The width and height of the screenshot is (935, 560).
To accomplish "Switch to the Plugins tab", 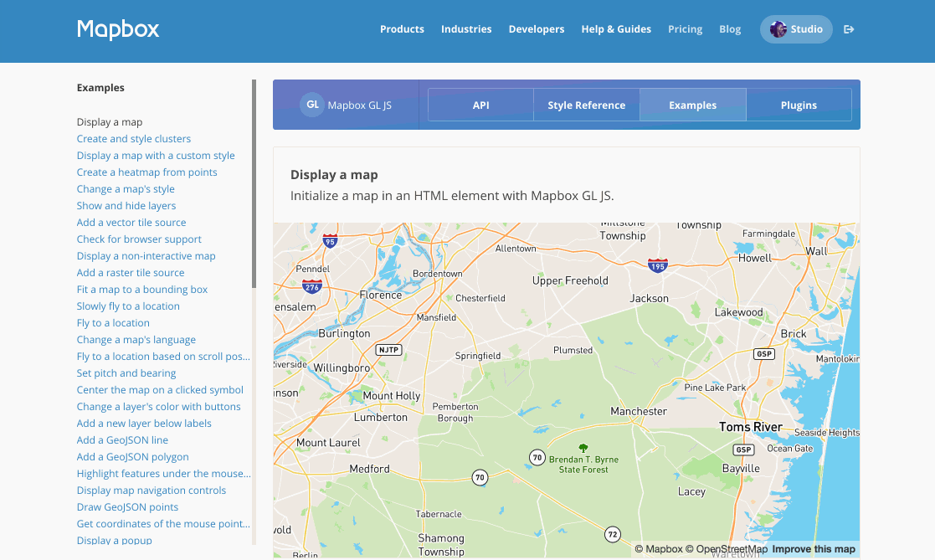I will (x=799, y=105).
